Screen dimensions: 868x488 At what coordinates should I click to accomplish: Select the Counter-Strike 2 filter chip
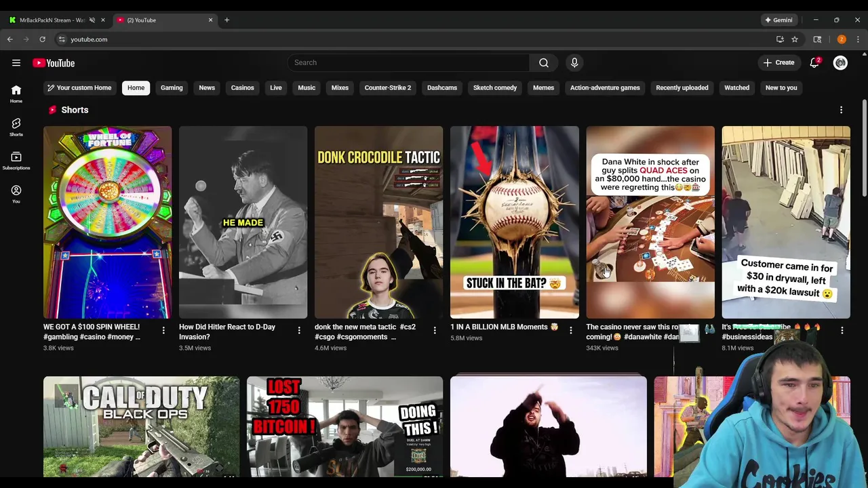pyautogui.click(x=388, y=87)
